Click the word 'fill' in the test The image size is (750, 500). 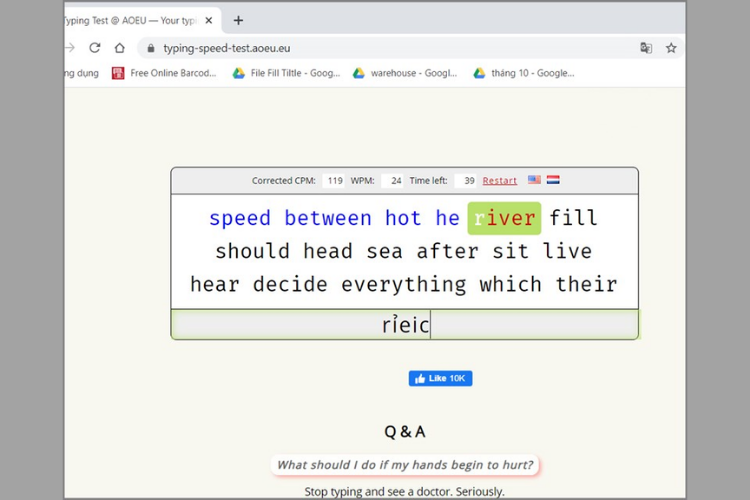tap(574, 219)
